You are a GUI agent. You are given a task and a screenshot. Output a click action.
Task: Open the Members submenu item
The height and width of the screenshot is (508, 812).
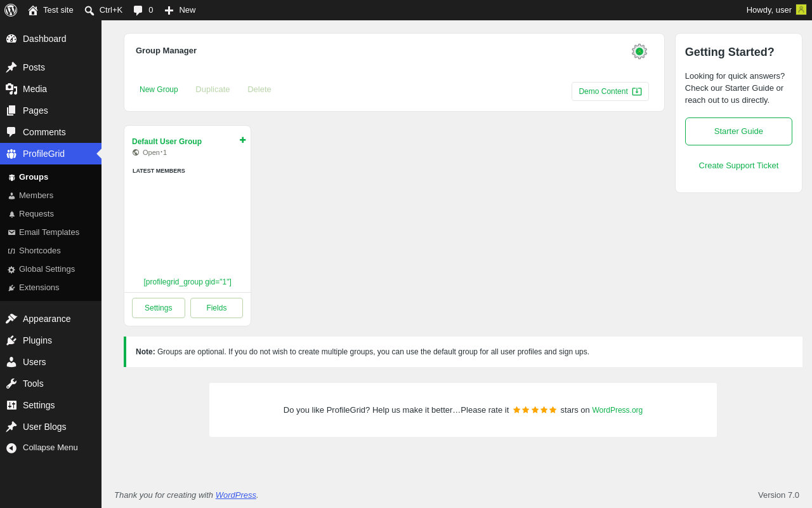[36, 196]
